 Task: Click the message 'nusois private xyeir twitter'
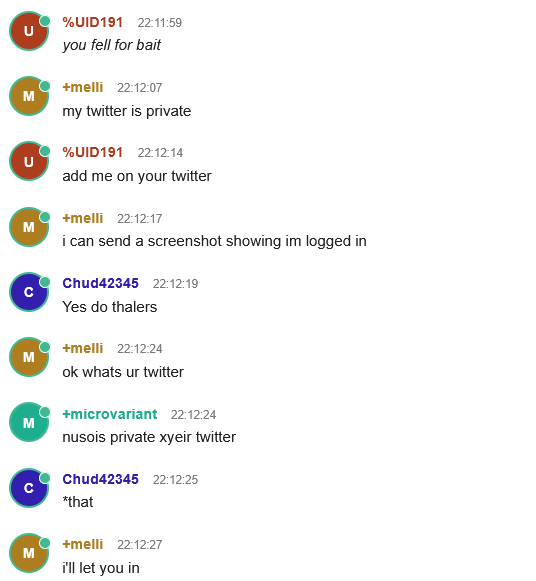coord(149,437)
